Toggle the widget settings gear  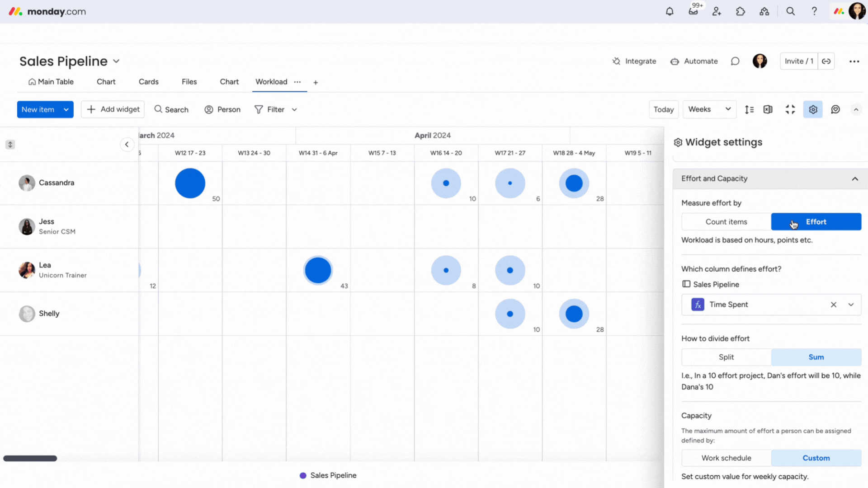pos(813,109)
